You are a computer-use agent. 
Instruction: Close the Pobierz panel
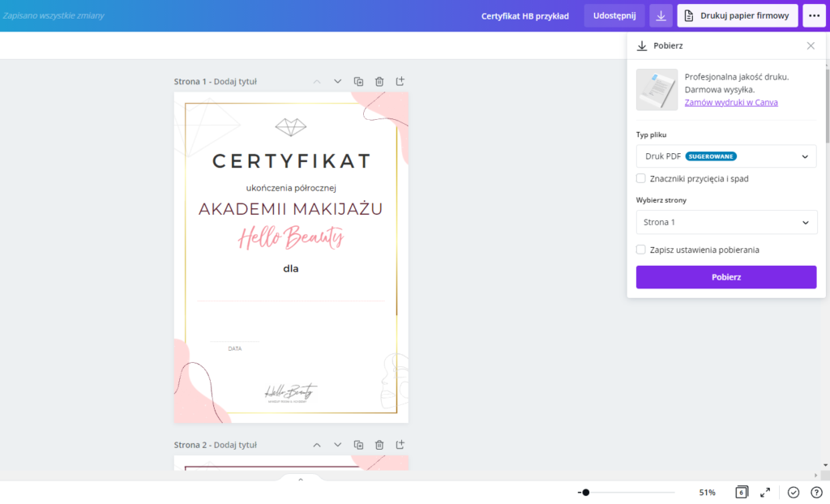[x=811, y=46]
